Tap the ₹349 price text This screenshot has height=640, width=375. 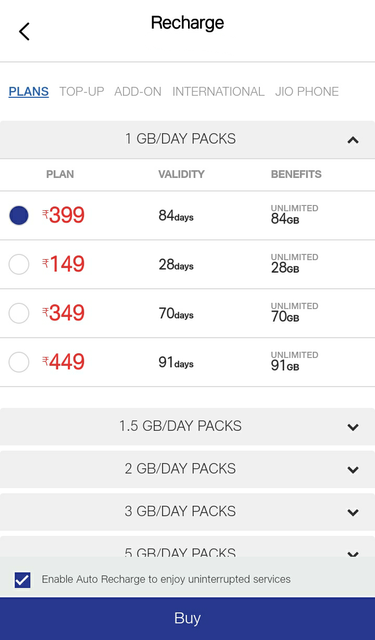click(63, 313)
